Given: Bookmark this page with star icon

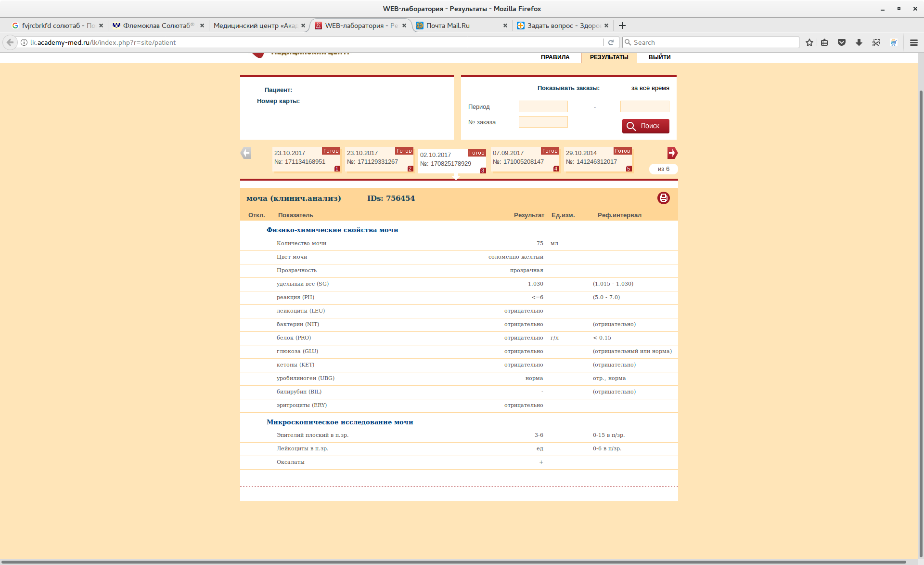Looking at the screenshot, I should click(809, 42).
